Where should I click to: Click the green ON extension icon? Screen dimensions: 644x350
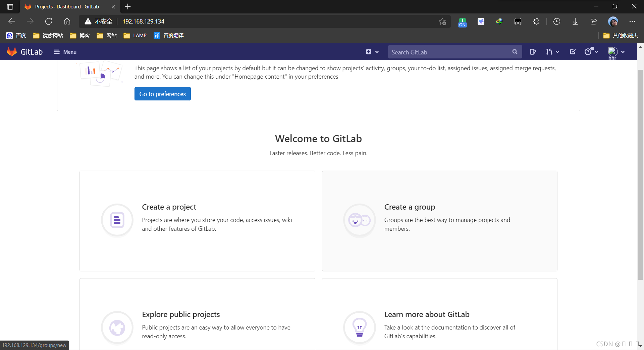pyautogui.click(x=463, y=22)
